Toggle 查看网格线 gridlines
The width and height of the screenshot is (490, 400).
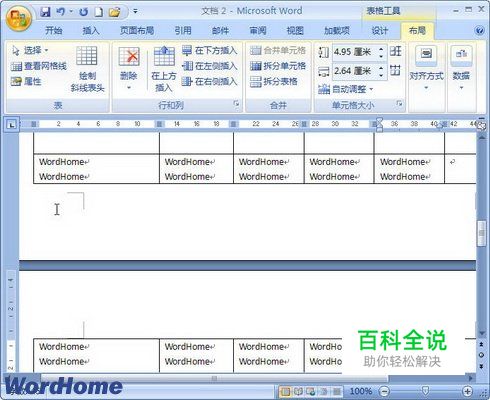point(39,66)
